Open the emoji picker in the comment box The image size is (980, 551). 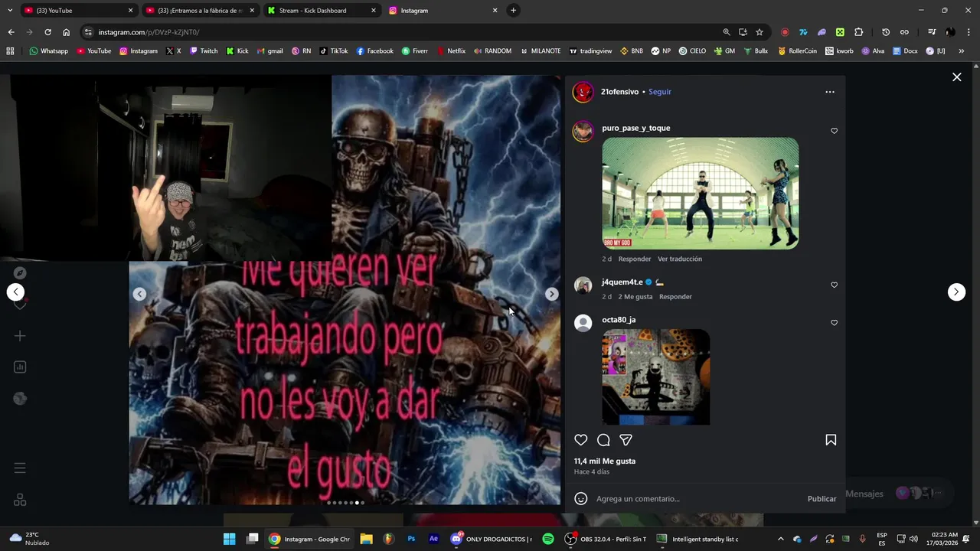click(581, 499)
